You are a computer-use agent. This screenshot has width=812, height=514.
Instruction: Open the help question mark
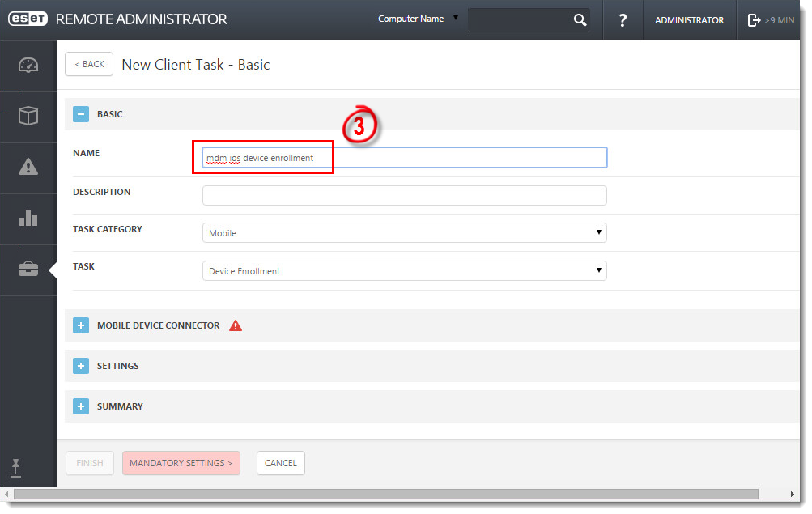pyautogui.click(x=623, y=20)
